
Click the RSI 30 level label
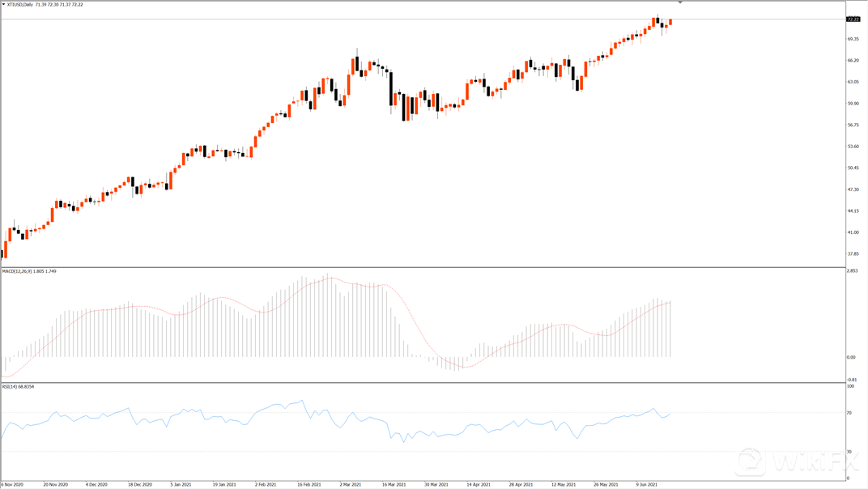click(849, 451)
